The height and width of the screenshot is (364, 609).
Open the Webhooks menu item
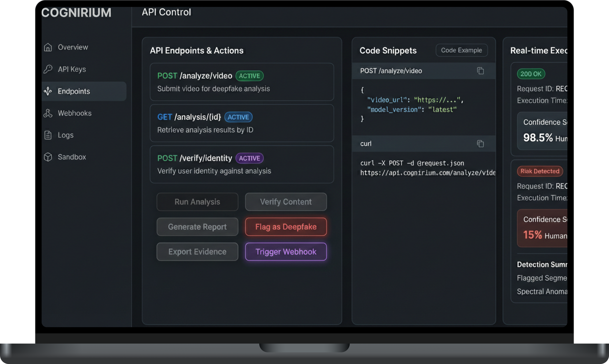coord(75,113)
